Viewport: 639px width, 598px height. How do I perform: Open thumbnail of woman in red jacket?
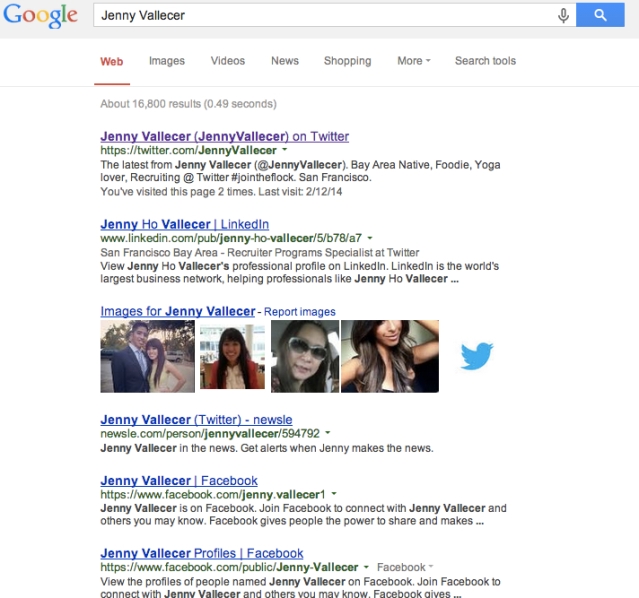[232, 356]
